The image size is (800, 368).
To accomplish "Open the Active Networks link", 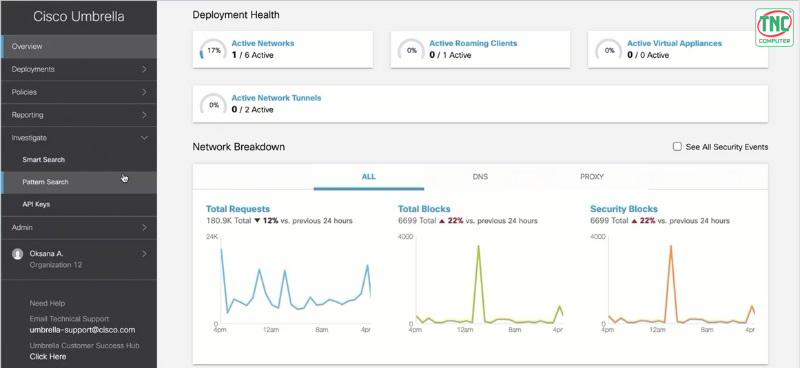I will pos(263,43).
